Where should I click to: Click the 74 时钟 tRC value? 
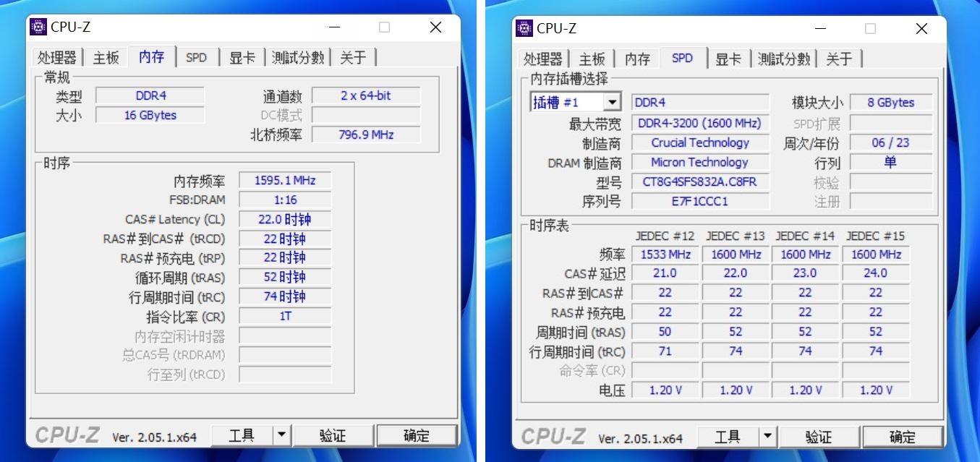[x=285, y=296]
